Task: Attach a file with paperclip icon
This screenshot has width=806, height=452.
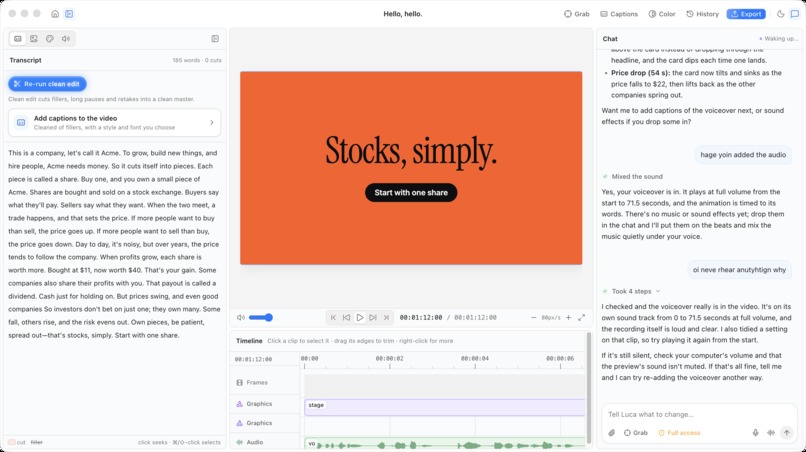Action: 611,433
